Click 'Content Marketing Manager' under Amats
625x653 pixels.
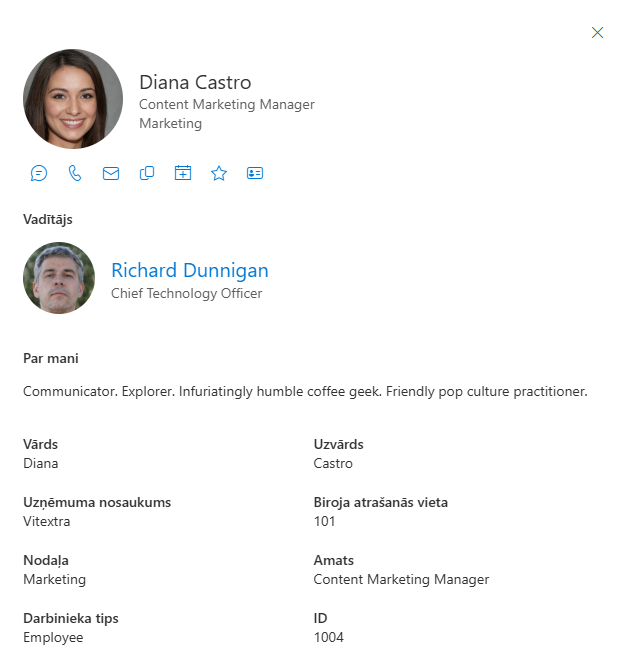point(401,579)
